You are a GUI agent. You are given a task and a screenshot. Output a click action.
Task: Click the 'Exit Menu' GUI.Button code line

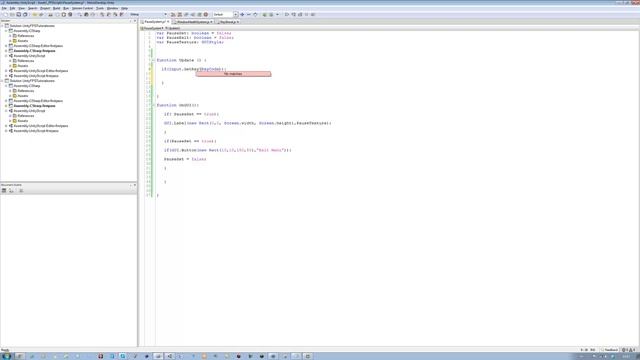pos(228,150)
